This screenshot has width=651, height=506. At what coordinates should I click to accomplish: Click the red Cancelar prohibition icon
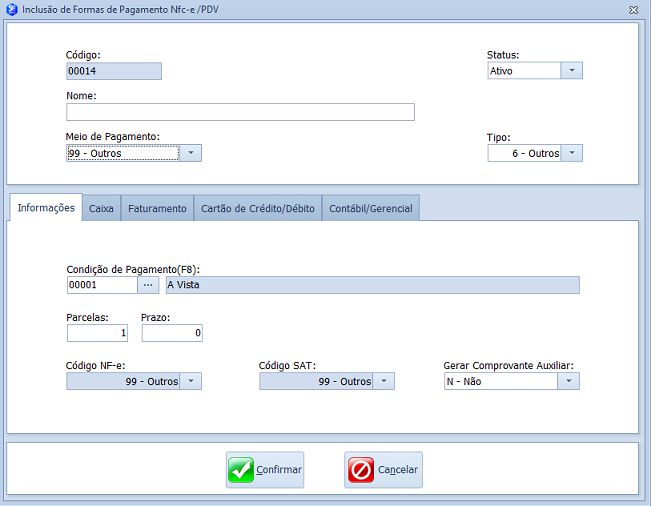(360, 470)
